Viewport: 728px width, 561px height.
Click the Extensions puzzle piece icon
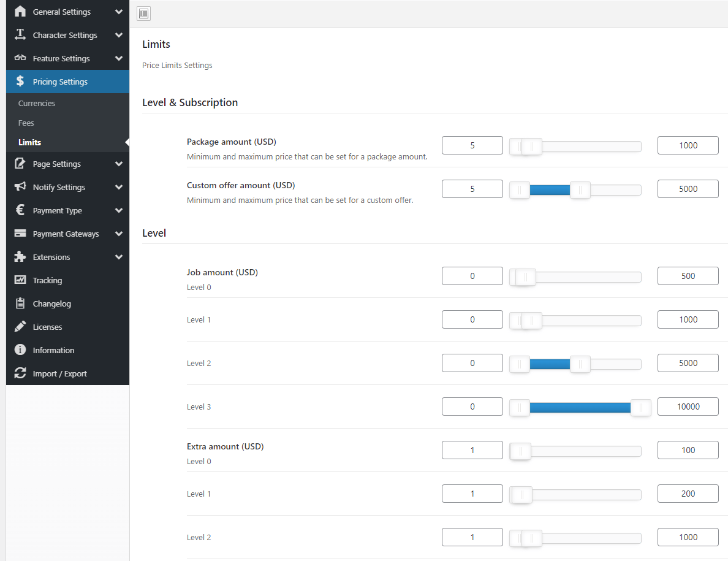click(20, 256)
